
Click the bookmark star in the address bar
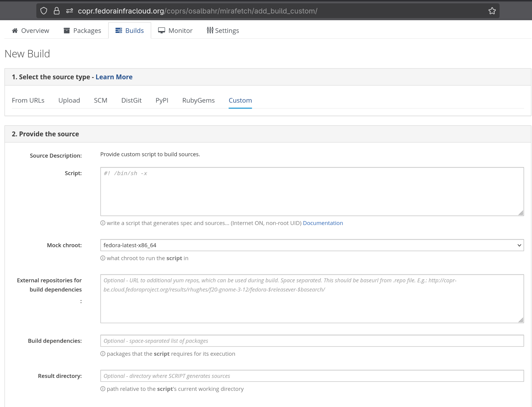tap(492, 11)
